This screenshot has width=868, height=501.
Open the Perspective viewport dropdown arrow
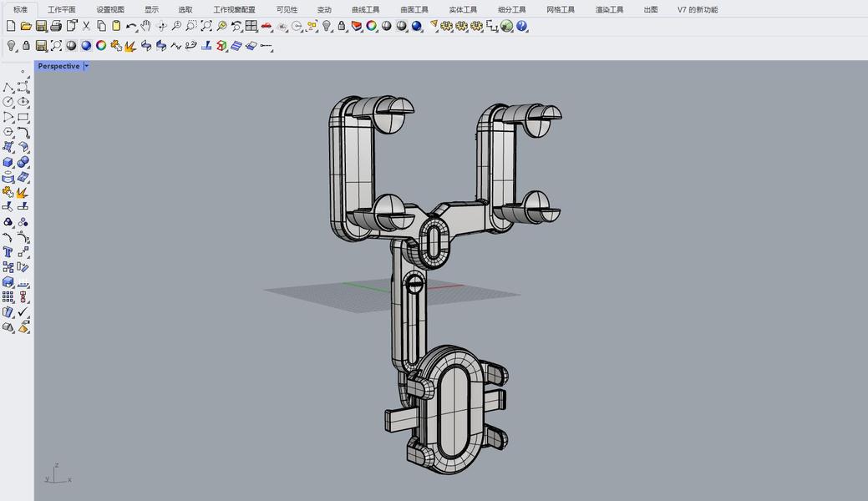point(86,66)
